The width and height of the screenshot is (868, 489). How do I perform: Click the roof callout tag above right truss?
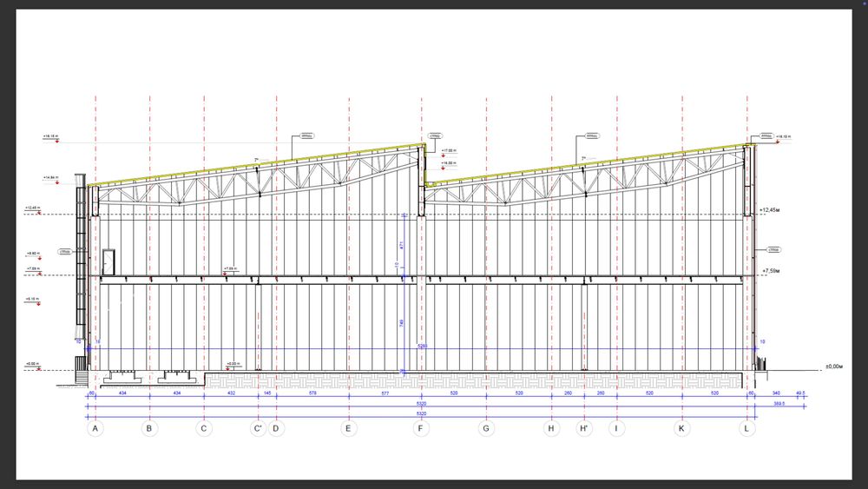coord(592,135)
